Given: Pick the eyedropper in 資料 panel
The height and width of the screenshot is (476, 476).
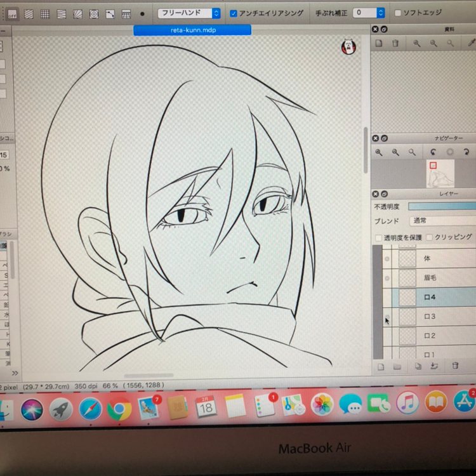Looking at the screenshot, I should click(x=472, y=43).
